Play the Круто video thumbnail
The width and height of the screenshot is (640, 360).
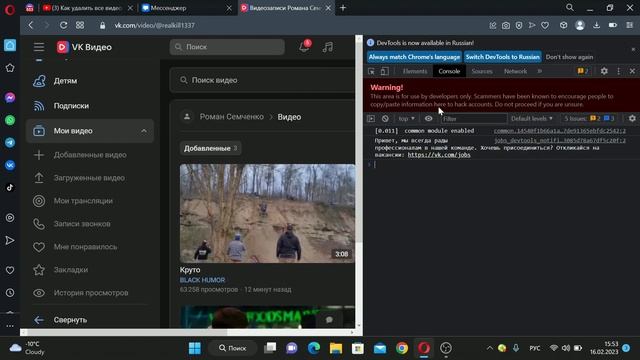click(267, 213)
